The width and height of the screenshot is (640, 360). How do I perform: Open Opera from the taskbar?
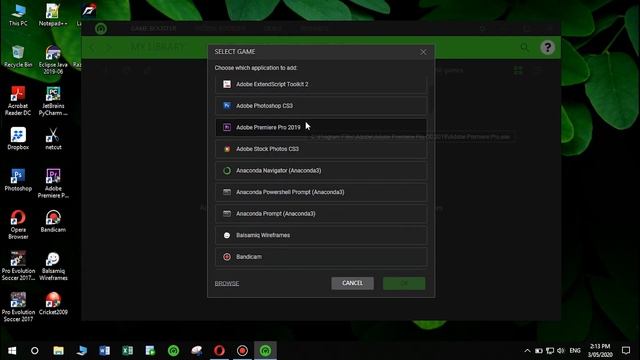point(219,351)
